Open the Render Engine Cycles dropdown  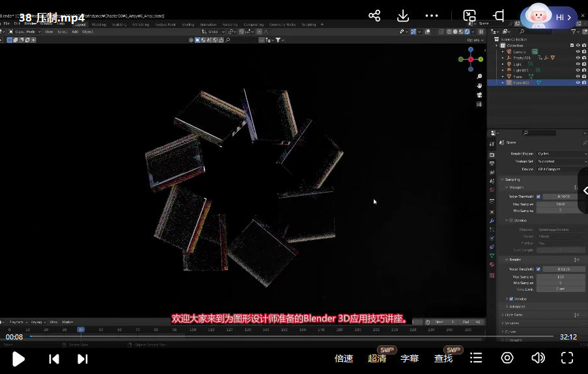(x=561, y=154)
